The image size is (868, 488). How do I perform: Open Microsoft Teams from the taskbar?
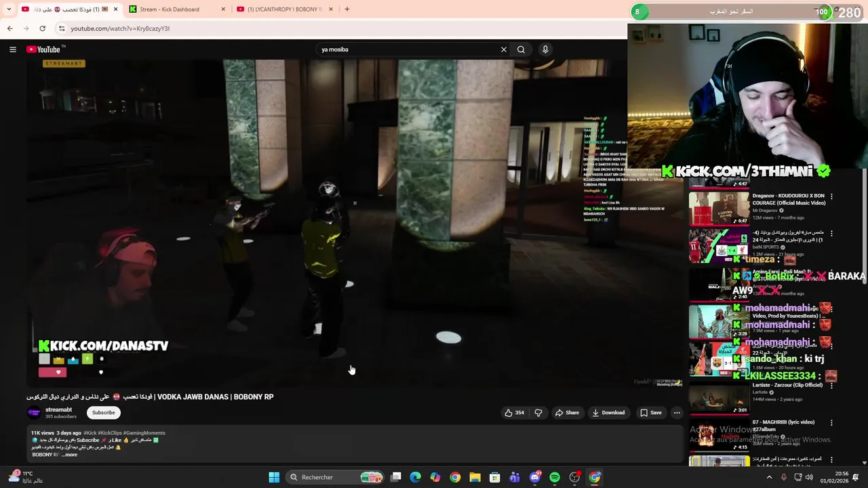(x=515, y=477)
